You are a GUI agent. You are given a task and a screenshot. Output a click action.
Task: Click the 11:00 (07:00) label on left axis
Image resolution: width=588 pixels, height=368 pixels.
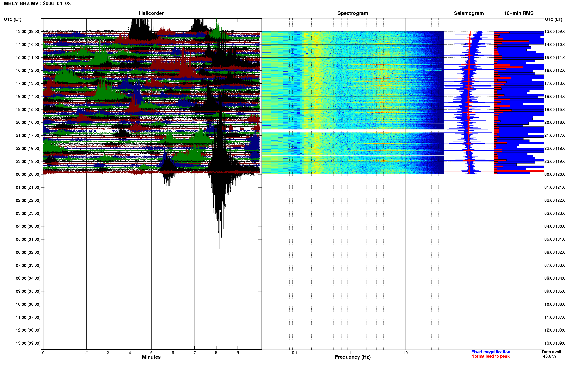(x=28, y=317)
